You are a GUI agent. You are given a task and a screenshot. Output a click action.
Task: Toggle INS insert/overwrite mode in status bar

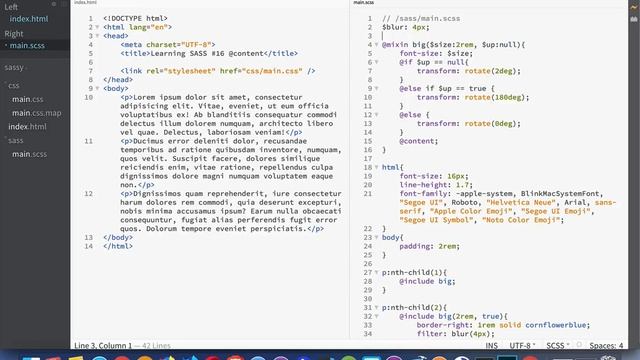click(491, 346)
